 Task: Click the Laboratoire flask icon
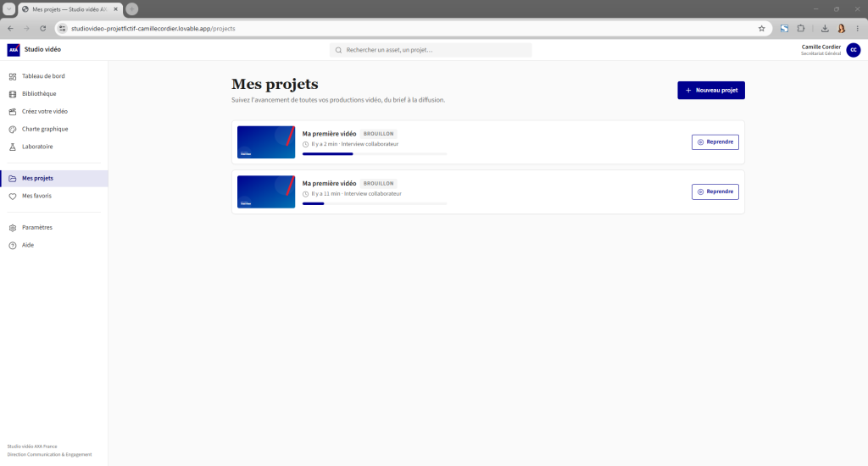pos(13,147)
